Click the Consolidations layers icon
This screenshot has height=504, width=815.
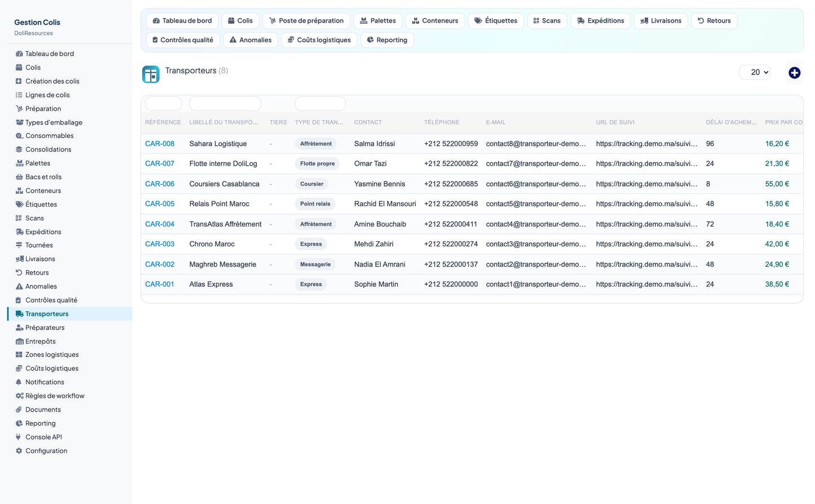click(19, 149)
